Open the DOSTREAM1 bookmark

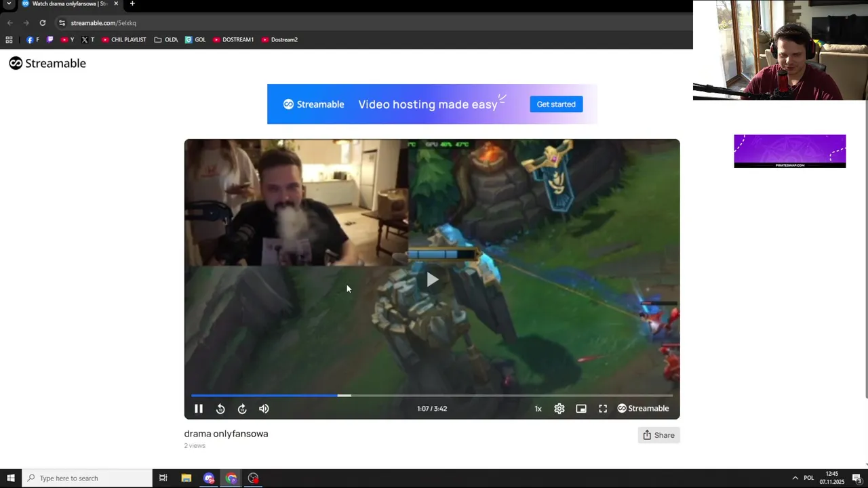tap(233, 40)
